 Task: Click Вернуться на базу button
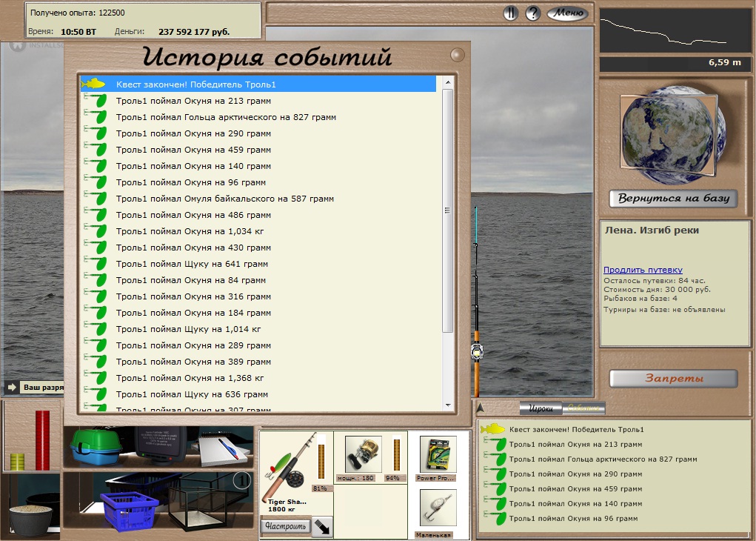673,199
